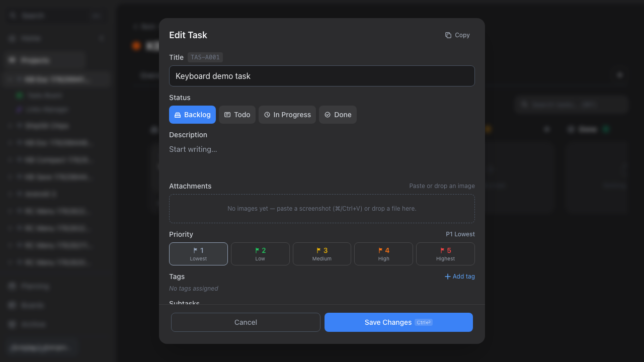Screen dimensions: 644x362
Task: Cancel editing the task
Action: pos(246,322)
